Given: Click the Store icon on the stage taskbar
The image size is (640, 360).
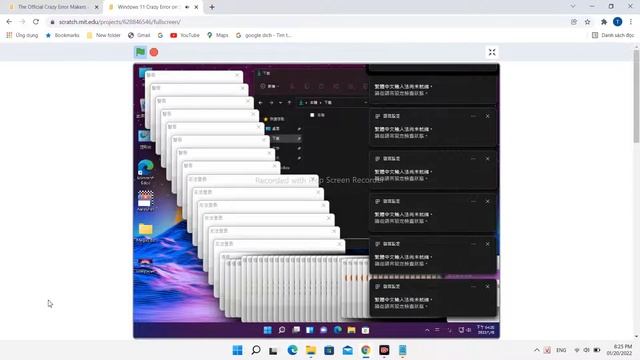Looking at the screenshot, I should [x=365, y=330].
